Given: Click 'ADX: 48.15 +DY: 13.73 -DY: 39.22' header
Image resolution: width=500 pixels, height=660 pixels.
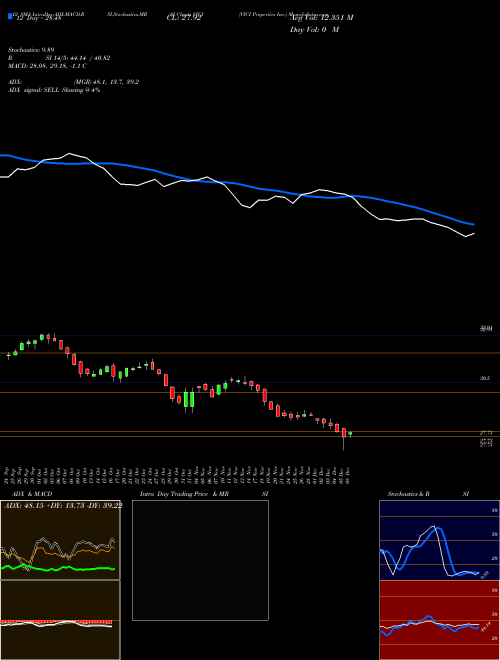Looking at the screenshot, I should [x=63, y=506].
